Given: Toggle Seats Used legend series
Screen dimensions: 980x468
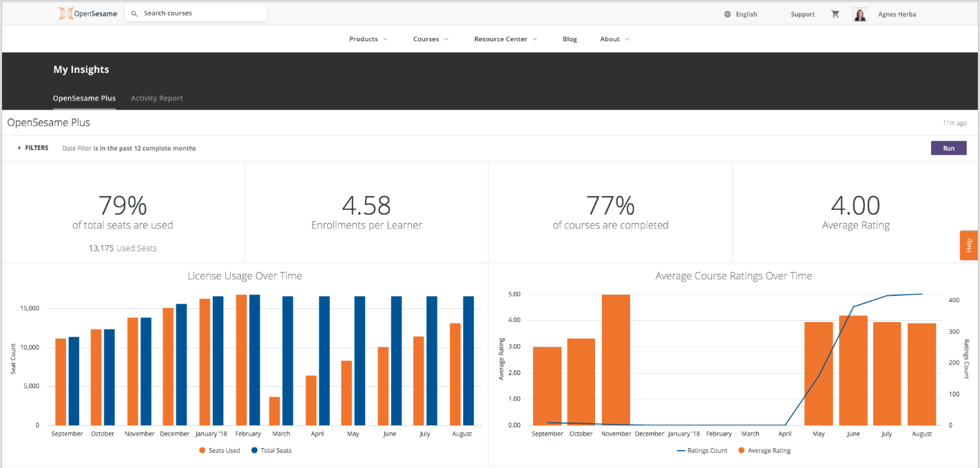Looking at the screenshot, I should pyautogui.click(x=220, y=450).
